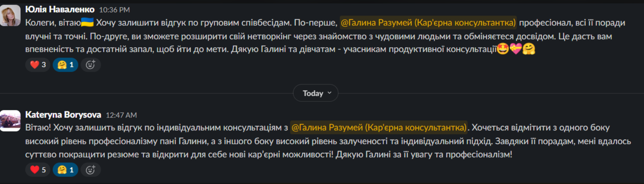
Task: Click @Галина Разумей mention in first message
Action: (x=428, y=23)
